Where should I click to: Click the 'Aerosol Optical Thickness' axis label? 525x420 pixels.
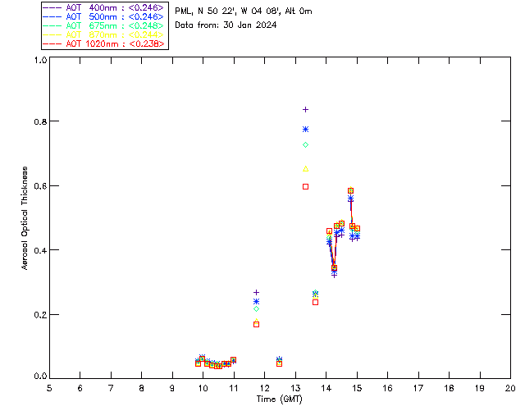click(25, 218)
